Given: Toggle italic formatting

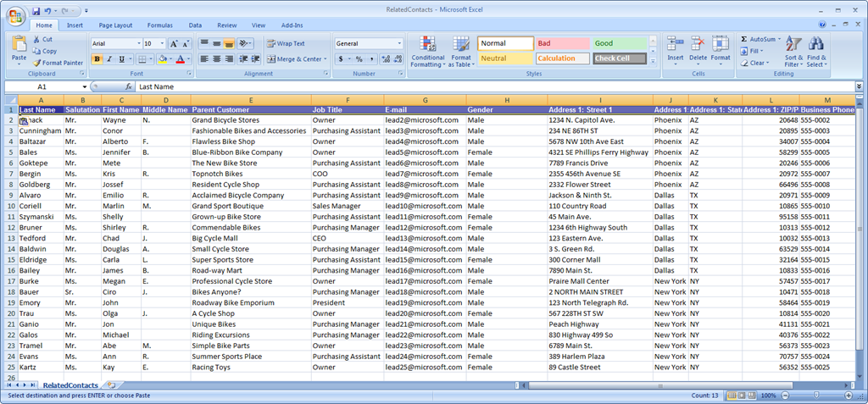Looking at the screenshot, I should [x=109, y=59].
